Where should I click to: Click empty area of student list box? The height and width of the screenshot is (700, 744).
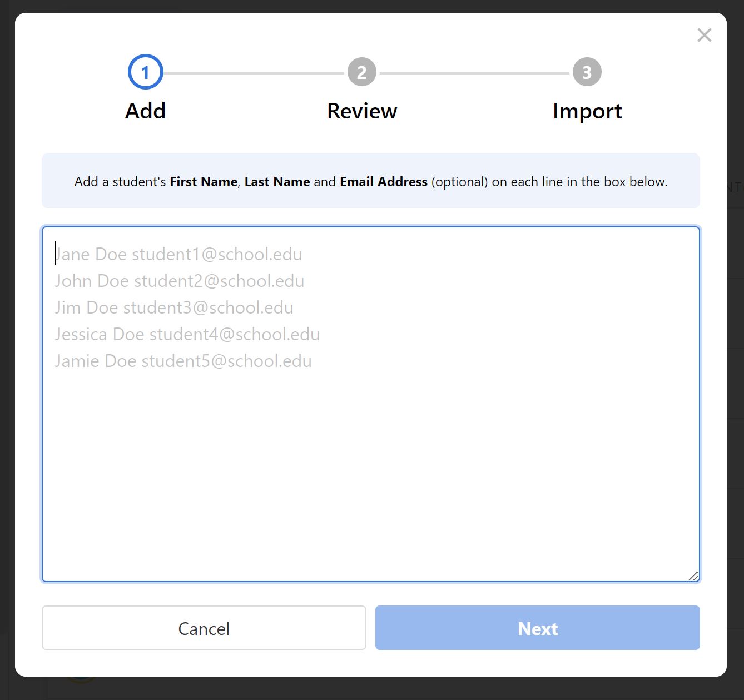(370, 473)
